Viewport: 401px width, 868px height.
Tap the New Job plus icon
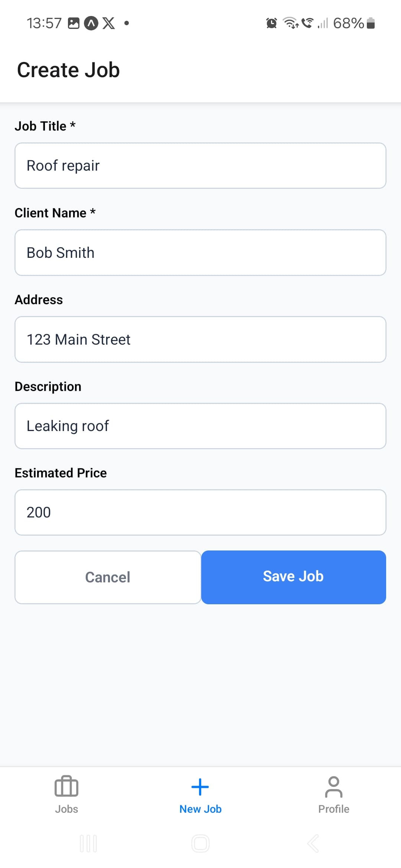pyautogui.click(x=200, y=787)
